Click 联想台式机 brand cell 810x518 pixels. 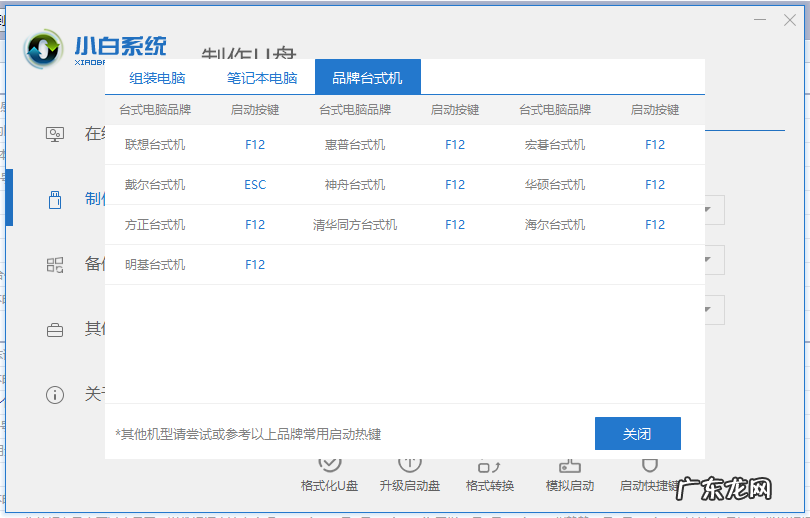coord(155,145)
